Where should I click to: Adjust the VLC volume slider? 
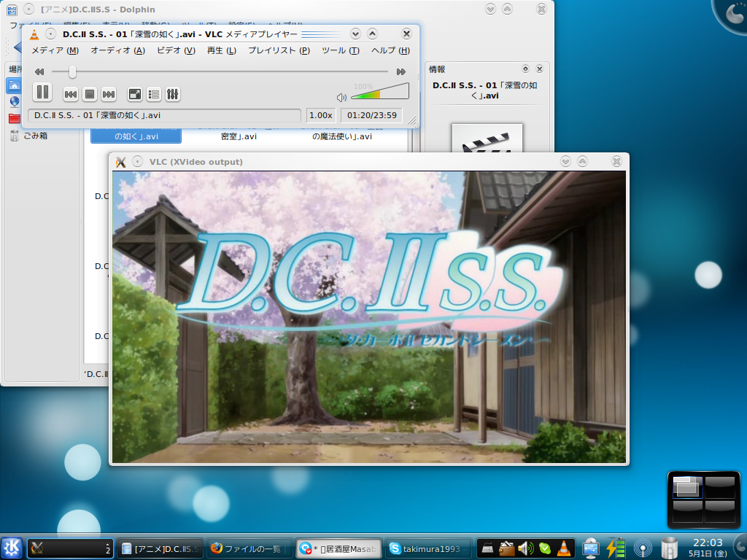[380, 91]
